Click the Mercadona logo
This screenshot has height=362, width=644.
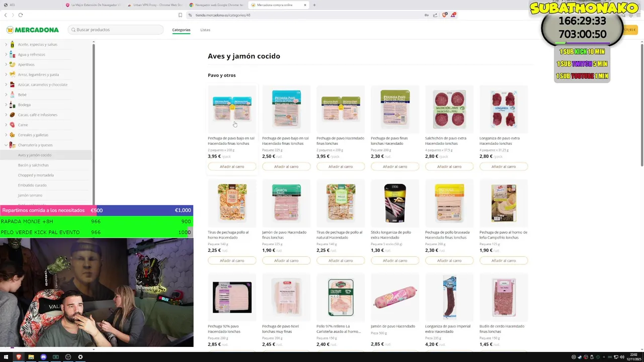(x=32, y=30)
